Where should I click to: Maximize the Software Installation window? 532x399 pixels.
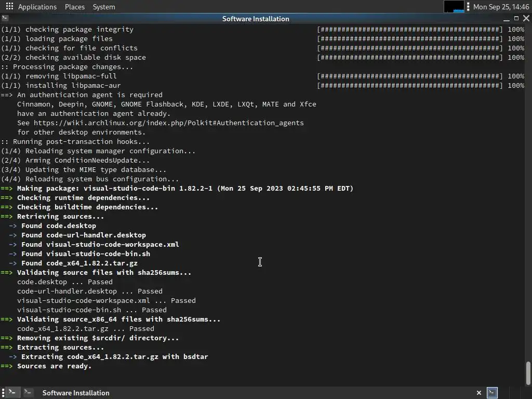click(516, 18)
